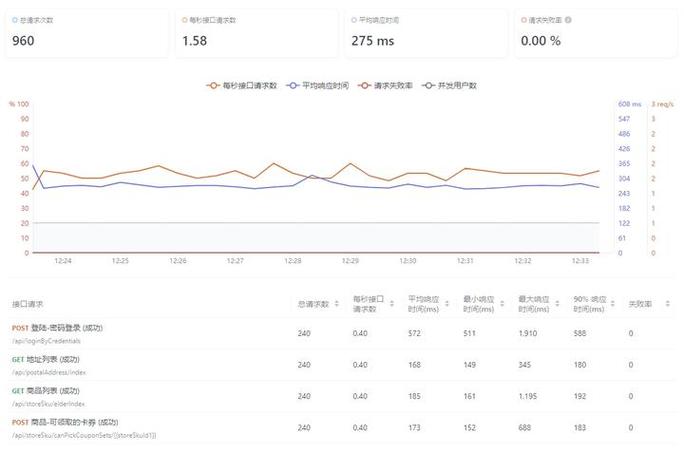Click the 12:33 time axis label
The width and height of the screenshot is (684, 453).
click(580, 261)
